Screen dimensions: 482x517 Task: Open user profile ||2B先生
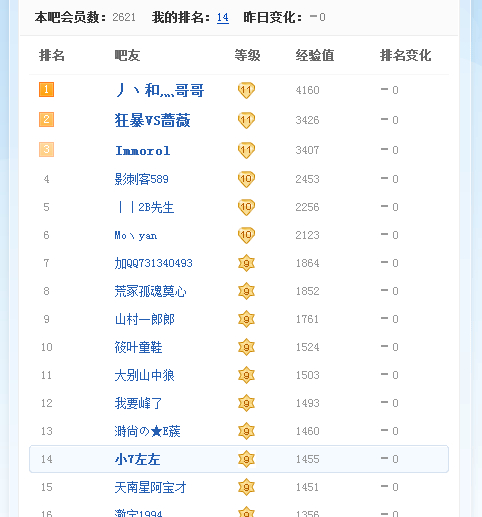(x=145, y=207)
